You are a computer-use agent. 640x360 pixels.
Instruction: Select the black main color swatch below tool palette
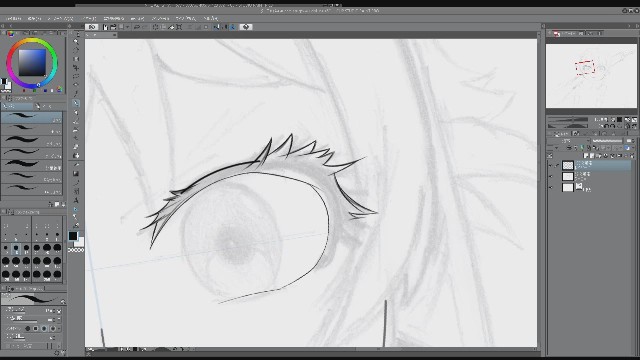pyautogui.click(x=73, y=236)
